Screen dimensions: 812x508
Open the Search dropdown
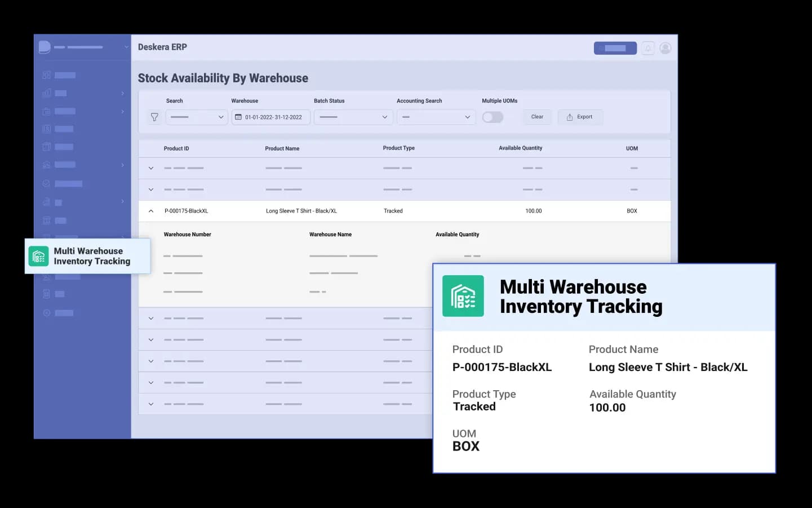tap(197, 117)
